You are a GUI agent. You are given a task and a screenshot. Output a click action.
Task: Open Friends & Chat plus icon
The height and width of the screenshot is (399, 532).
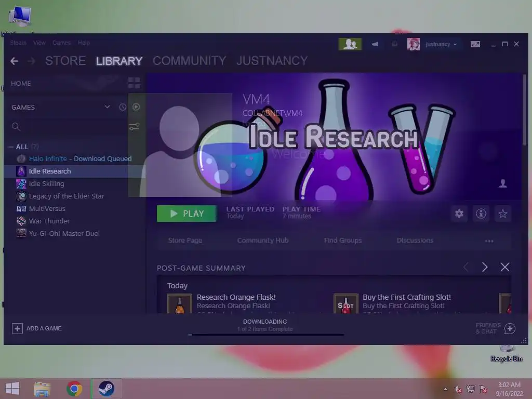(x=510, y=328)
